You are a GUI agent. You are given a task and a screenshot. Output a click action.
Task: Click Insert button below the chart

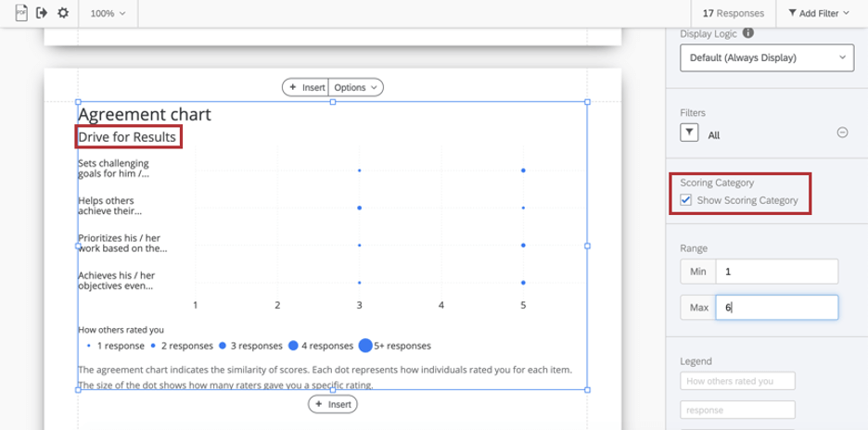click(x=332, y=404)
